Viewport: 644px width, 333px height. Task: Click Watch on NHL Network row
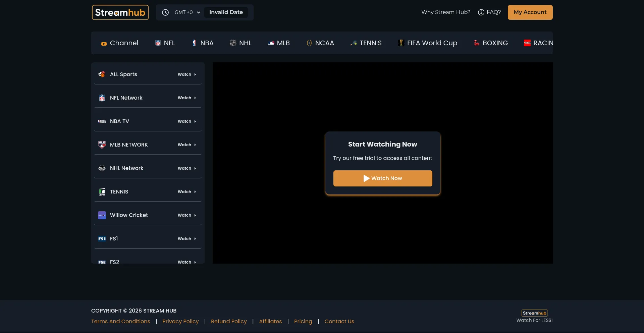click(187, 168)
